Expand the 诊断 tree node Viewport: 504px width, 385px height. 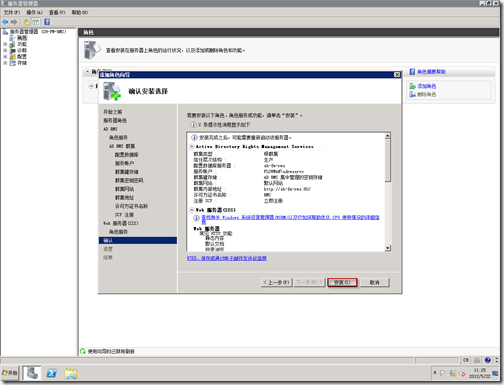[5, 50]
